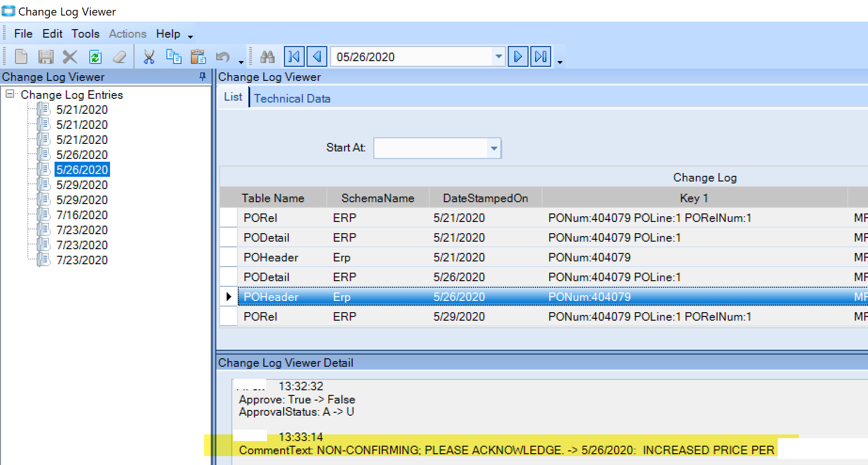This screenshot has width=868, height=465.
Task: Click the highlighted CommentText change line
Action: click(507, 450)
